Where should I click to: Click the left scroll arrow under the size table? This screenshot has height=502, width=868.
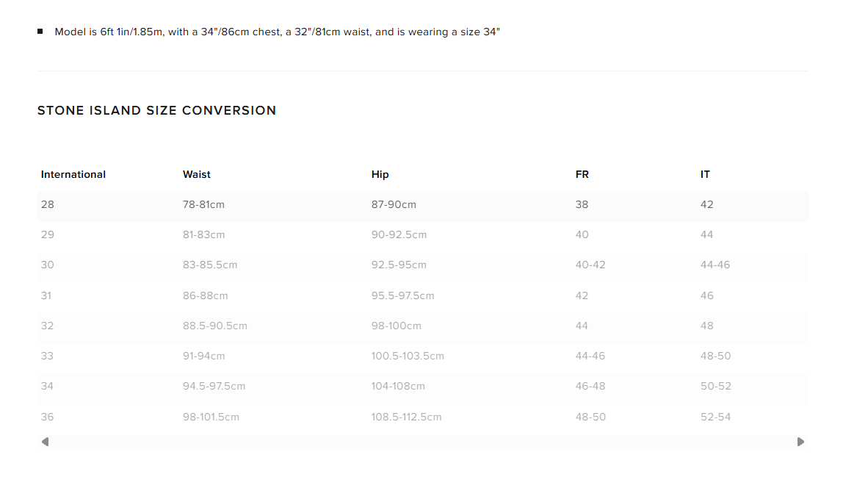46,442
